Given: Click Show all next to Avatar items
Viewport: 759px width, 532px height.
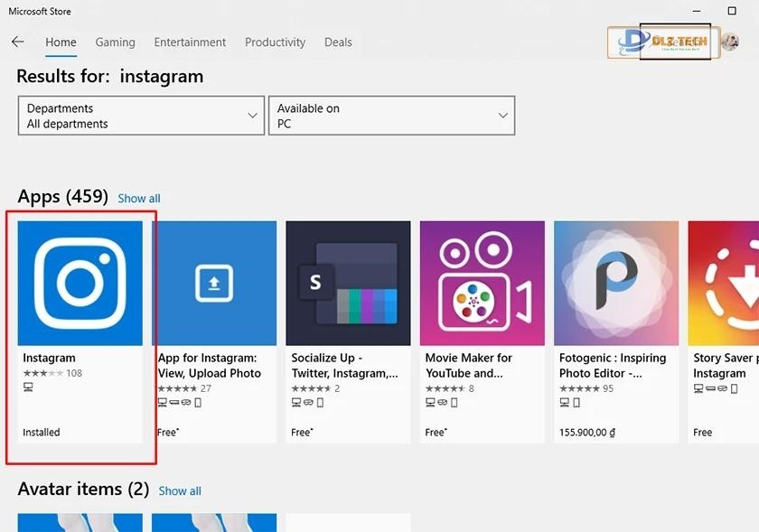Looking at the screenshot, I should pyautogui.click(x=180, y=490).
